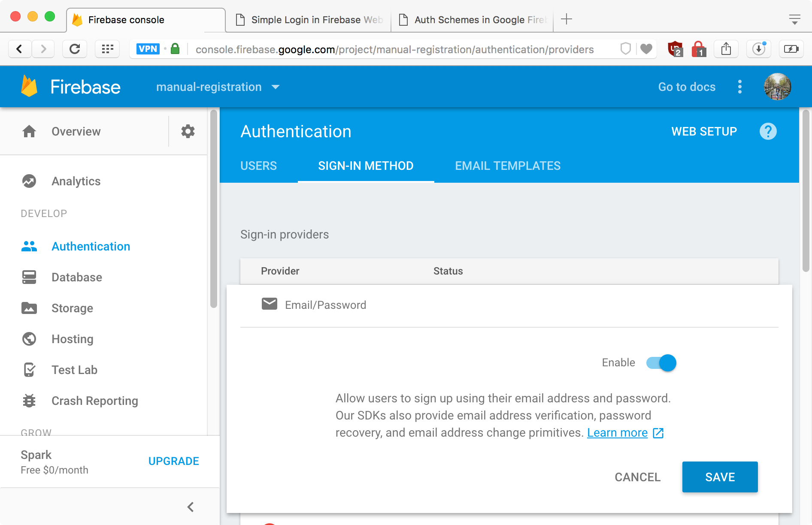Switch to Auth Schemes in Google browser tab

[472, 20]
